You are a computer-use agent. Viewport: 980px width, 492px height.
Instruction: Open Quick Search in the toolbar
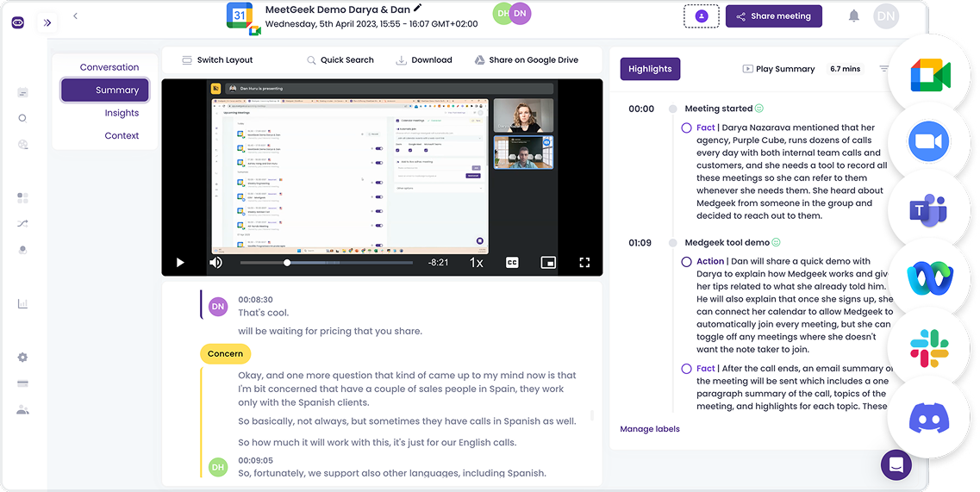click(340, 60)
